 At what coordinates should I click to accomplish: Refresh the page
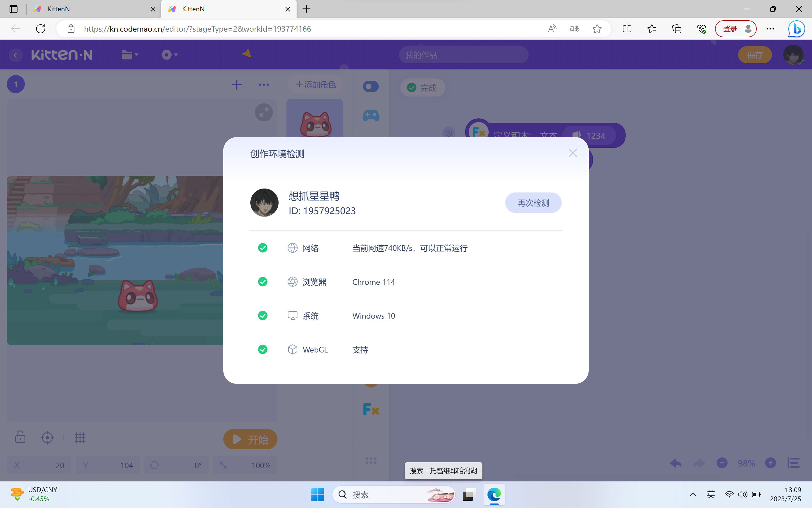click(41, 29)
